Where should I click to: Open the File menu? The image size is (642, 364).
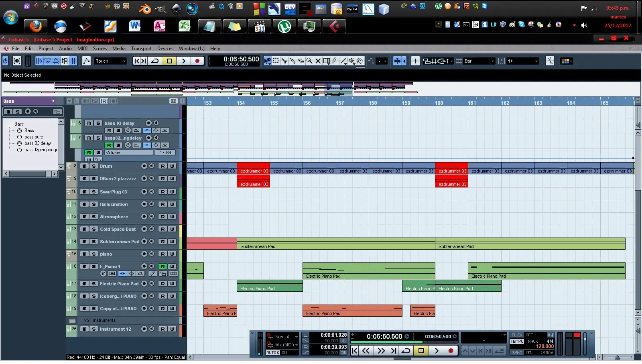pos(16,49)
